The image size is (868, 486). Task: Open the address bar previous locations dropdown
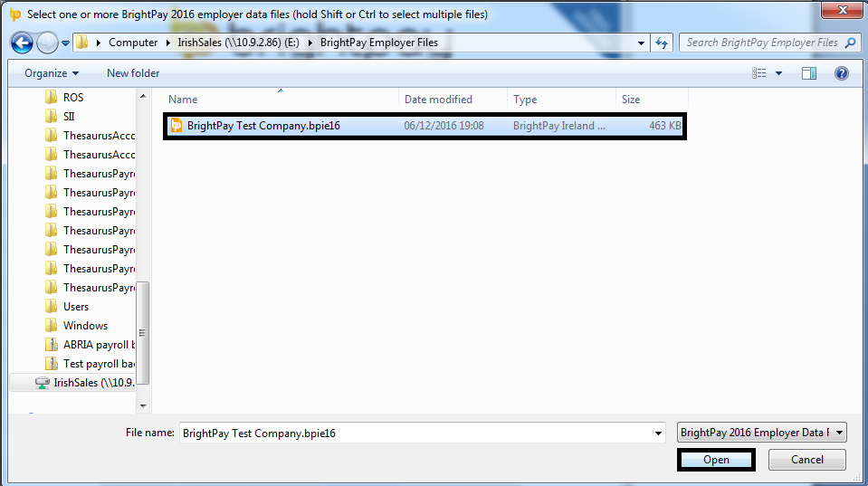(x=641, y=43)
